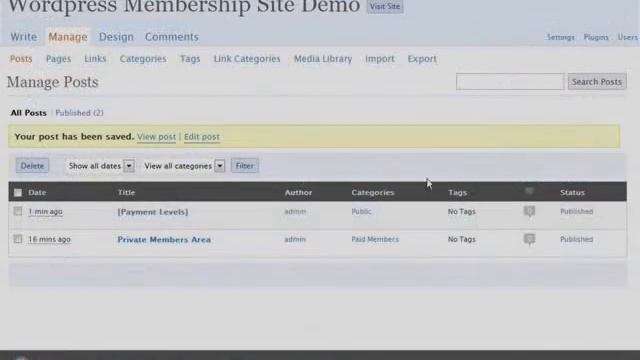
Task: Click No Tags in Payment Levels row
Action: pyautogui.click(x=462, y=211)
